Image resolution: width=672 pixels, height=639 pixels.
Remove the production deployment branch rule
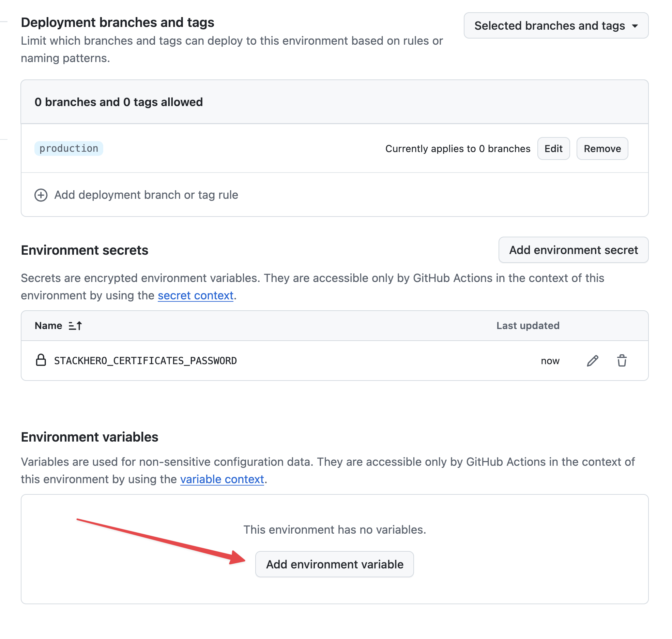(602, 148)
